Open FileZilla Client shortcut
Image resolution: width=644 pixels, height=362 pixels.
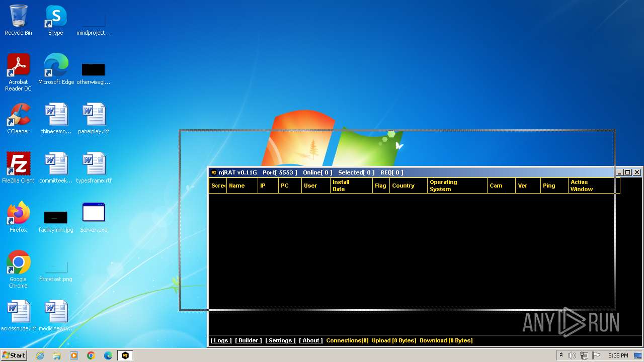point(18,168)
